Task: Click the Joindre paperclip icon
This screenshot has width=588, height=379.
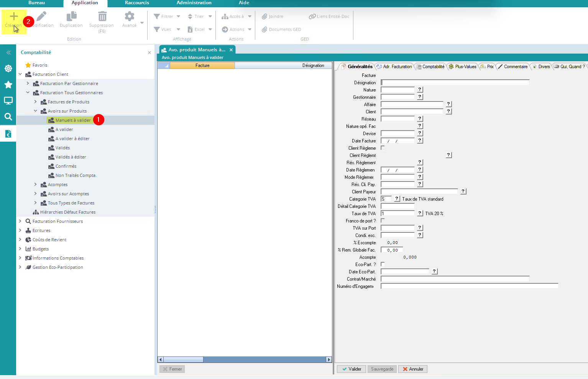Action: (x=264, y=16)
